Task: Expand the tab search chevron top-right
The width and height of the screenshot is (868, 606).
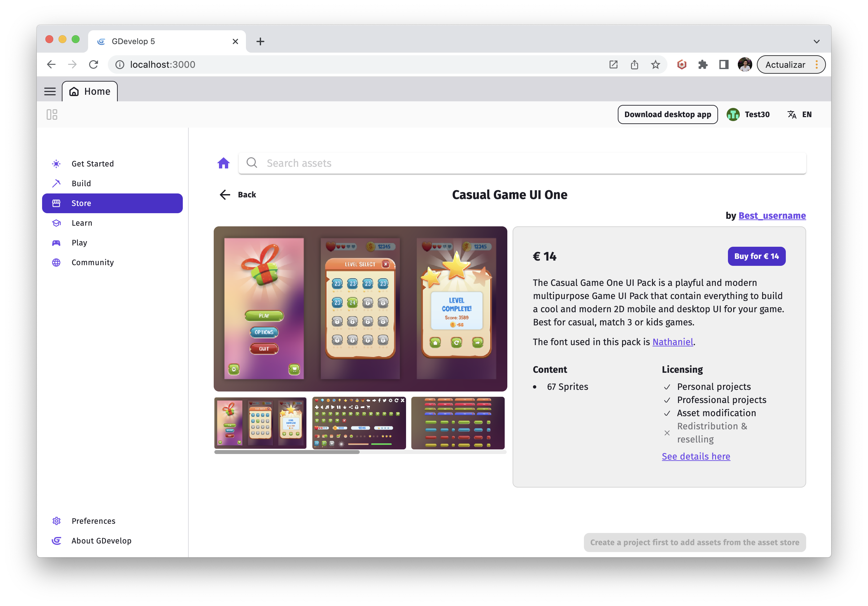Action: (x=816, y=41)
